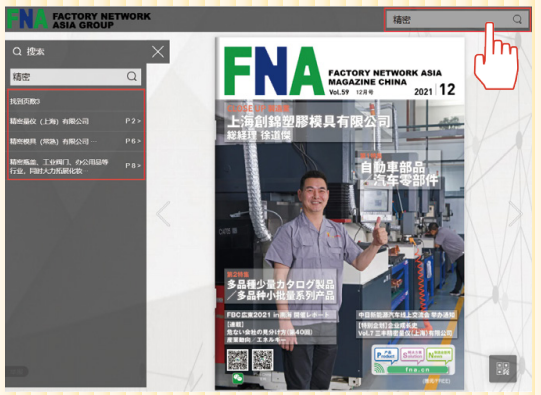Click the WeChat icon on the magazine cover

238,378
